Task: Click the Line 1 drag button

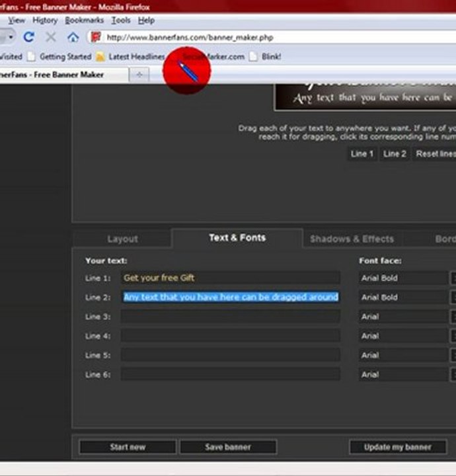Action: pyautogui.click(x=362, y=154)
